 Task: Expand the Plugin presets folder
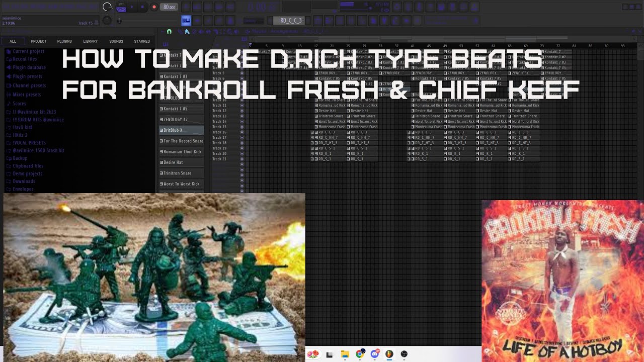pos(24,76)
